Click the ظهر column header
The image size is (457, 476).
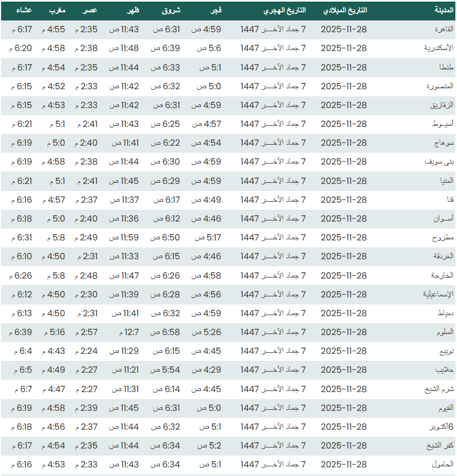coord(132,11)
